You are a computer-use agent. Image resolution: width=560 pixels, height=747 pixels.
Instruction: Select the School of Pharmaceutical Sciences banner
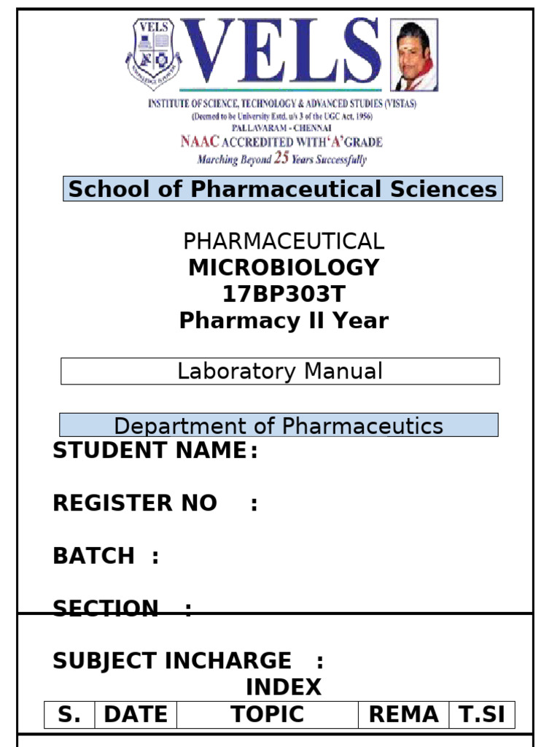[x=283, y=189]
